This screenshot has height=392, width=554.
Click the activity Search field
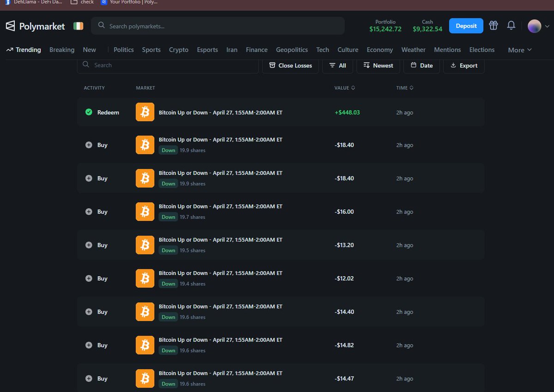pos(168,65)
